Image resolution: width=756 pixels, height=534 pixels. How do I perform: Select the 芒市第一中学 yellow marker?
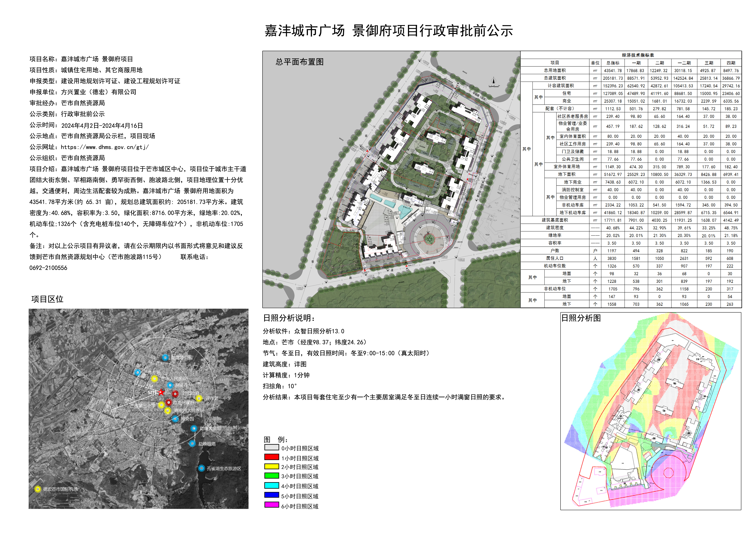pyautogui.click(x=199, y=398)
